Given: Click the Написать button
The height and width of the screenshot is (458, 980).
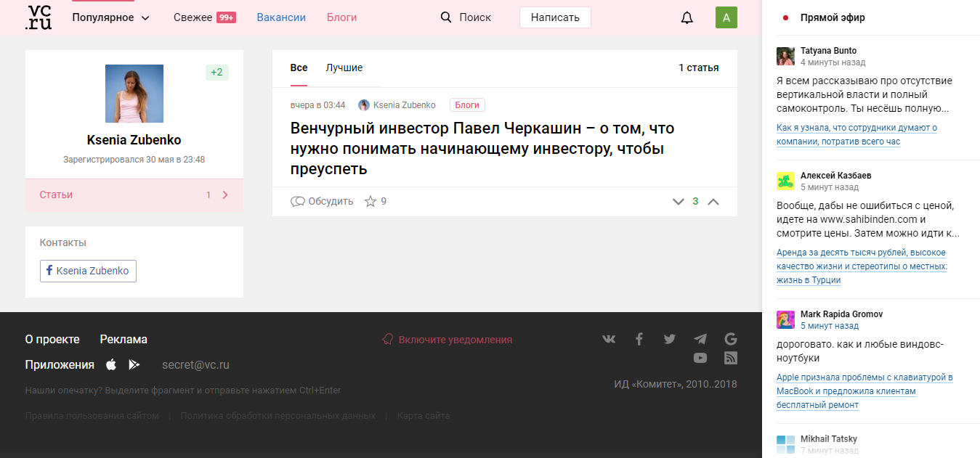Looking at the screenshot, I should (554, 17).
